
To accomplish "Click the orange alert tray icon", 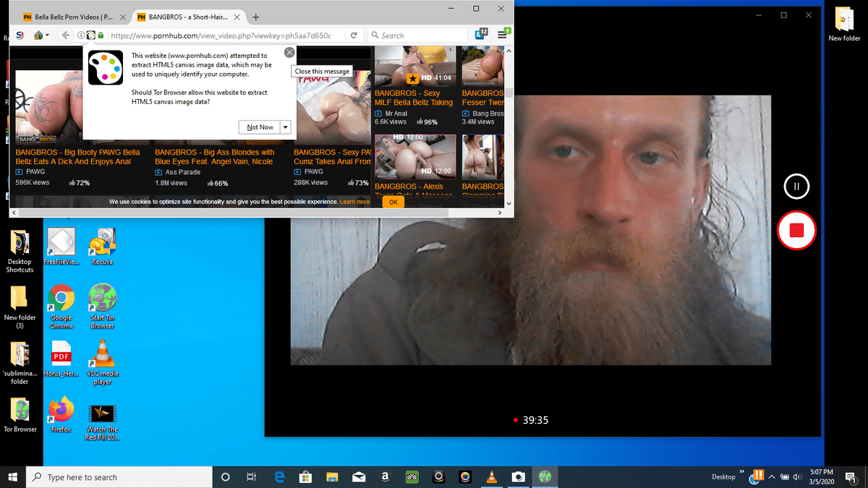I will (x=758, y=476).
